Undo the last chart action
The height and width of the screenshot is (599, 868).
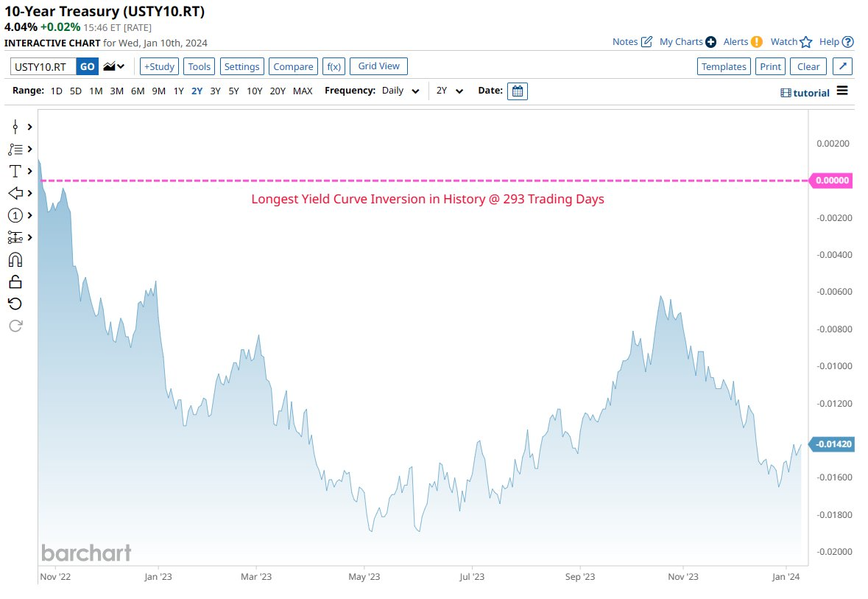(15, 304)
